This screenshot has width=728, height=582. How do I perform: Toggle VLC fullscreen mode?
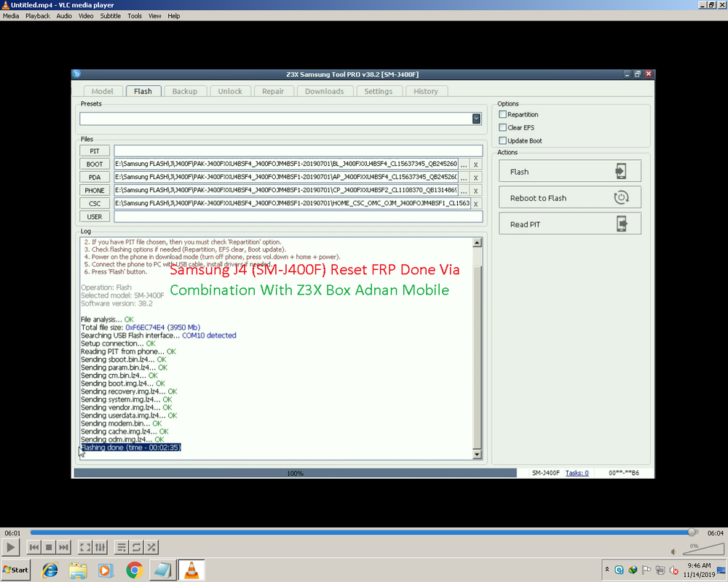coord(85,548)
